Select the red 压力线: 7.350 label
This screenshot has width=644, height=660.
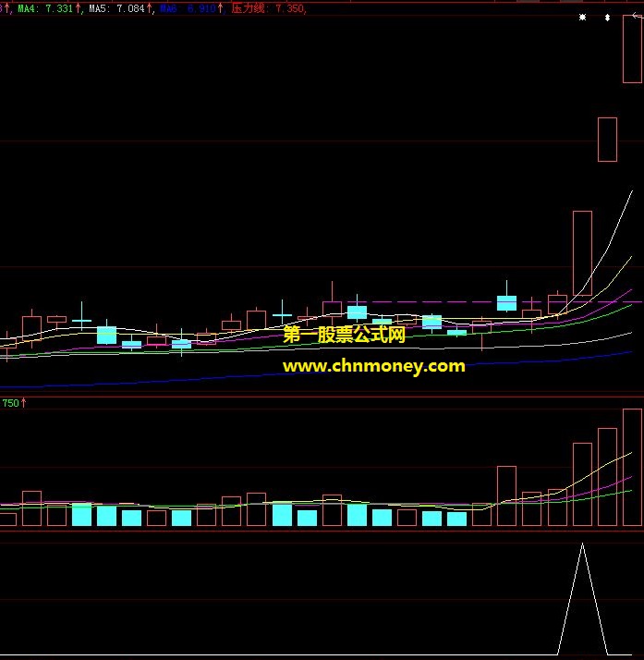click(x=268, y=8)
